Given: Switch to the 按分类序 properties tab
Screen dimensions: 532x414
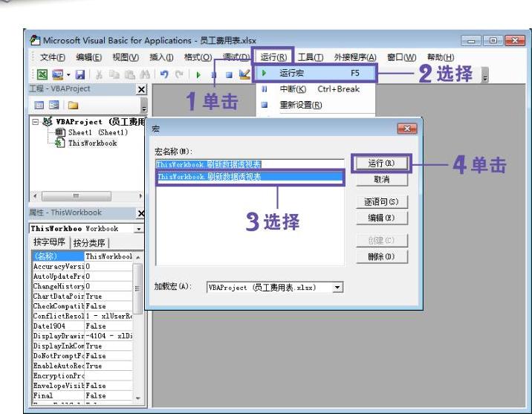Looking at the screenshot, I should [90, 243].
